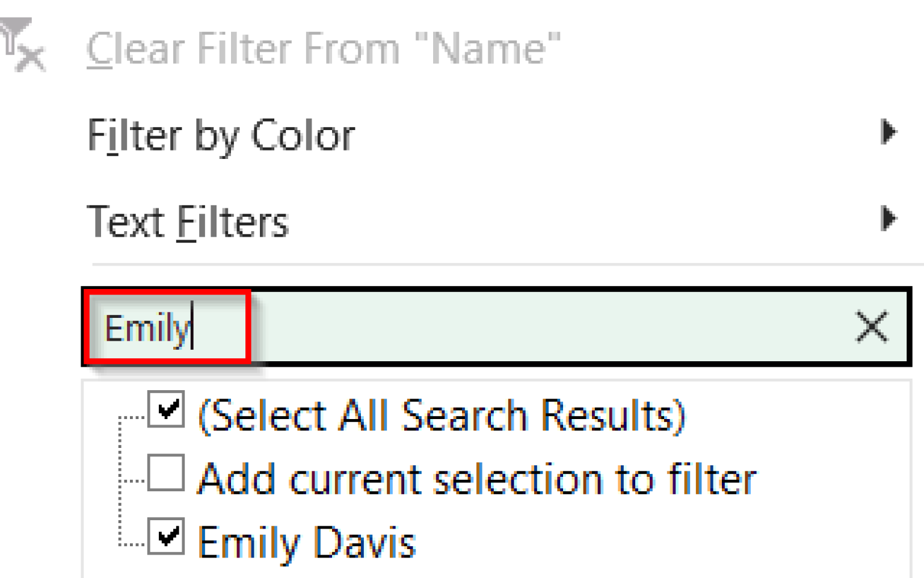This screenshot has width=924, height=578.
Task: Choose Clear Filter From "Name"
Action: tap(325, 48)
